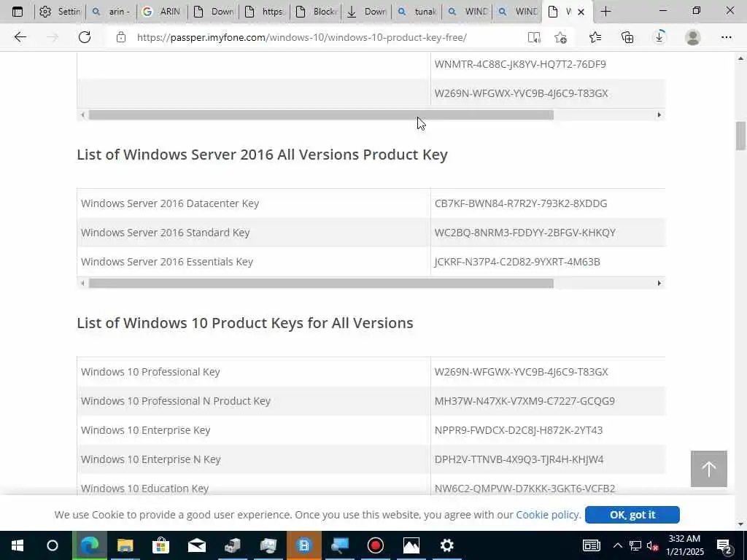Click top table's horizontal scroll right arrow
The image size is (747, 560).
(659, 114)
